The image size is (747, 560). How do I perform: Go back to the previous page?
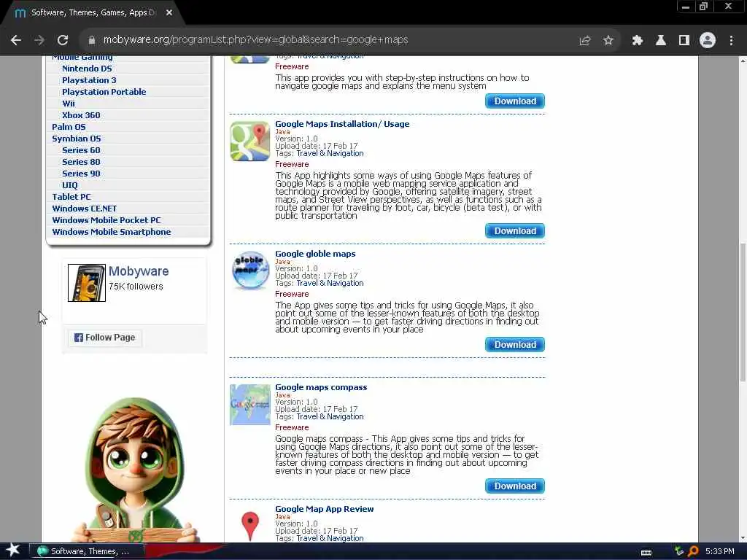coord(16,40)
